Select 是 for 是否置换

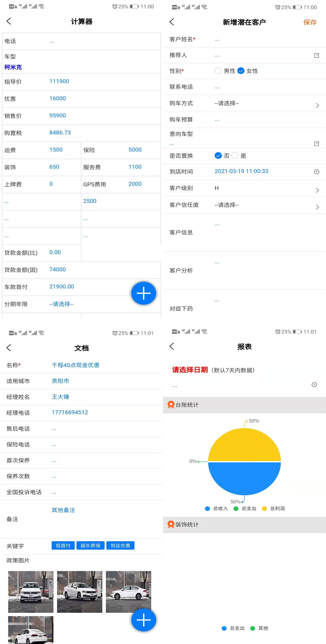(x=235, y=156)
